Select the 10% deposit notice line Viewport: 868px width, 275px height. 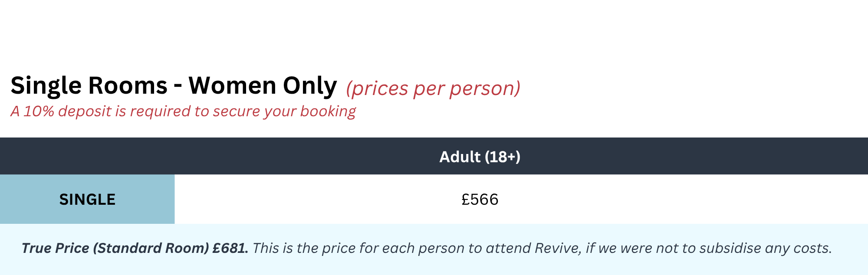tap(183, 111)
